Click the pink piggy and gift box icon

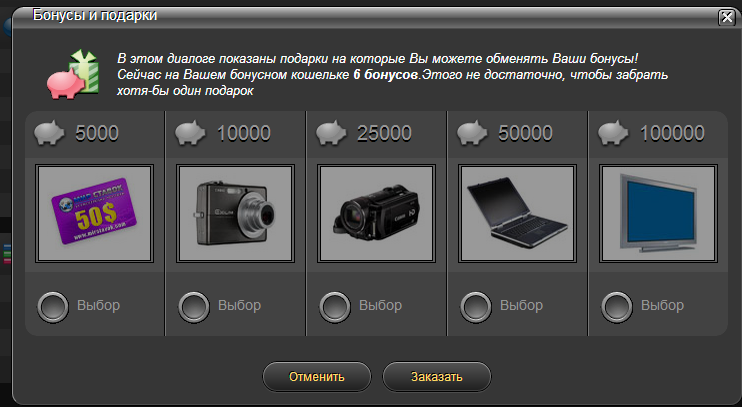point(73,75)
